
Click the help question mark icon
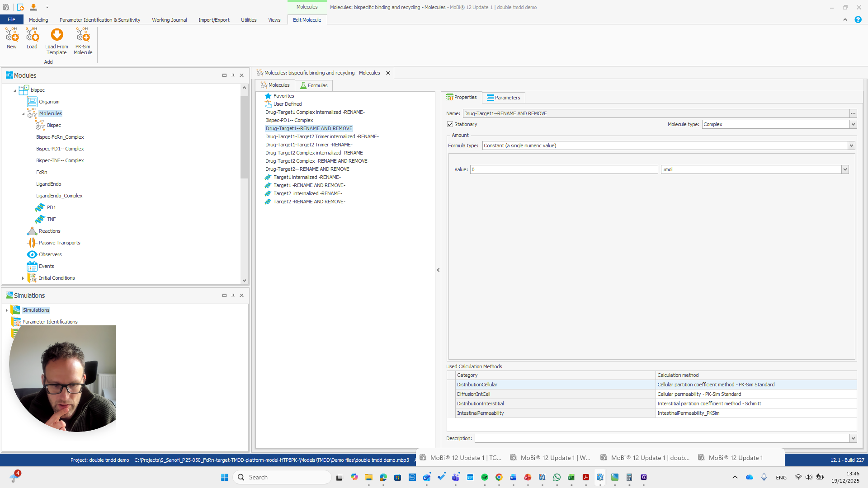858,20
